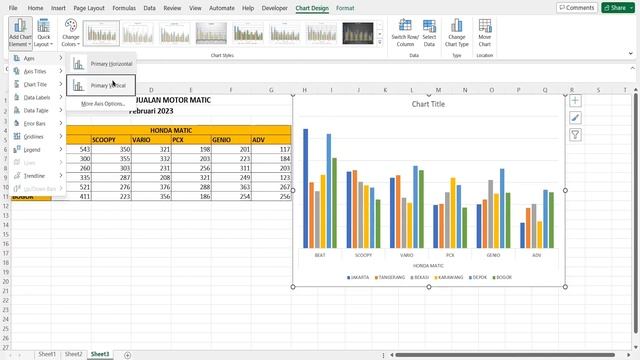Click the JAKARTA legend entry
This screenshot has width=640, height=360.
point(358,278)
